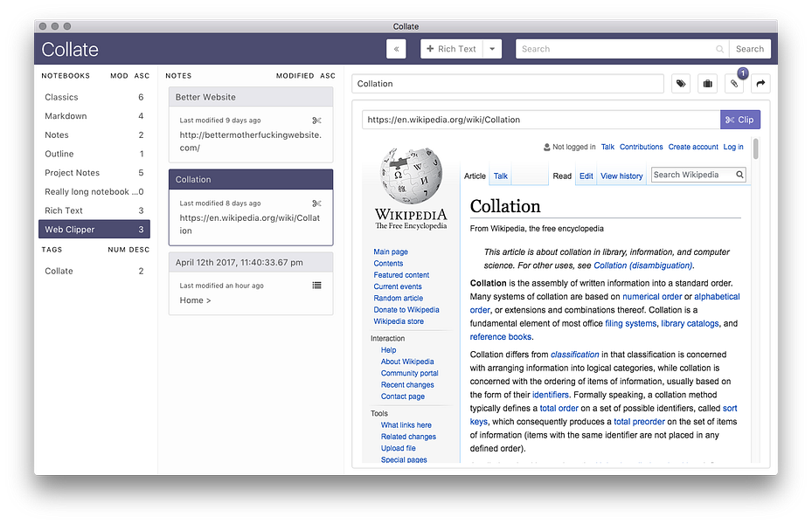Select the Read tab
Image resolution: width=812 pixels, height=524 pixels.
(x=562, y=176)
